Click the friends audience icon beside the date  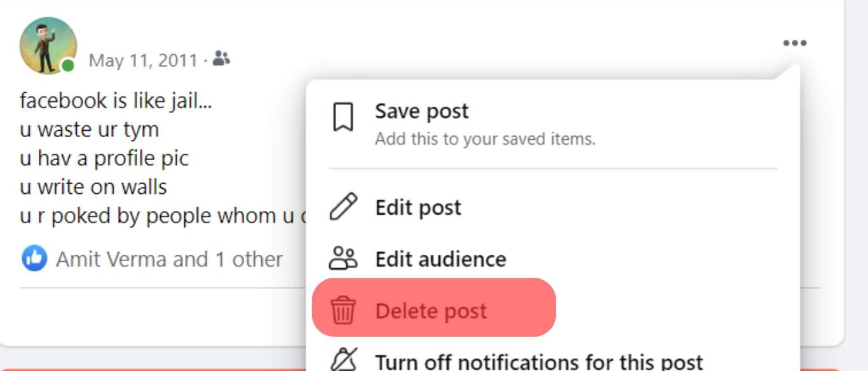point(220,59)
